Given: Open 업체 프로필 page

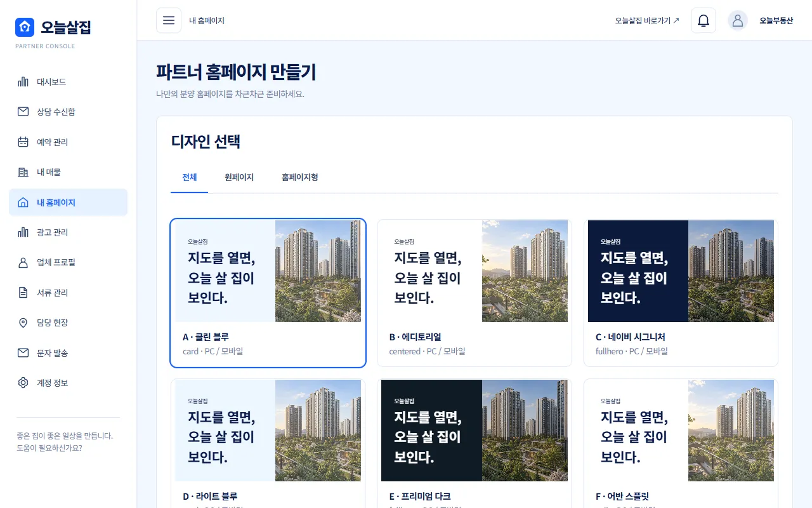Looking at the screenshot, I should pyautogui.click(x=68, y=262).
